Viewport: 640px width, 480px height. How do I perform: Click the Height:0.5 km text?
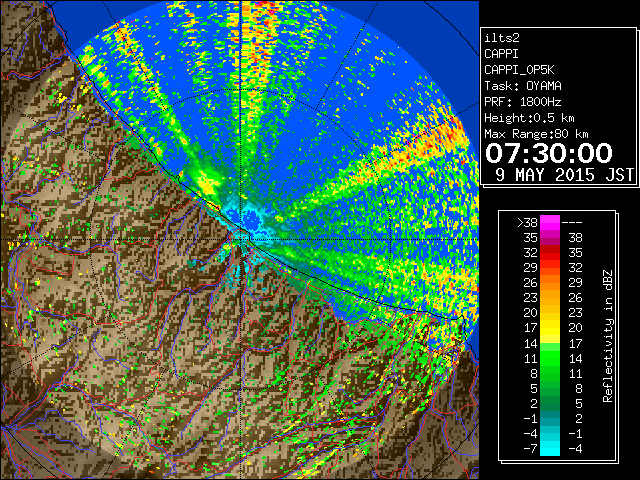(x=529, y=118)
